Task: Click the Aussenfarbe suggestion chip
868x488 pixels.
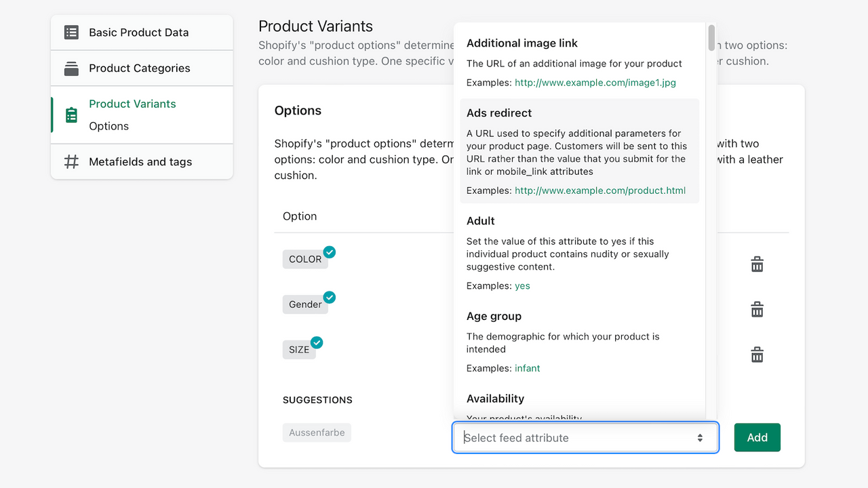Action: (x=317, y=432)
